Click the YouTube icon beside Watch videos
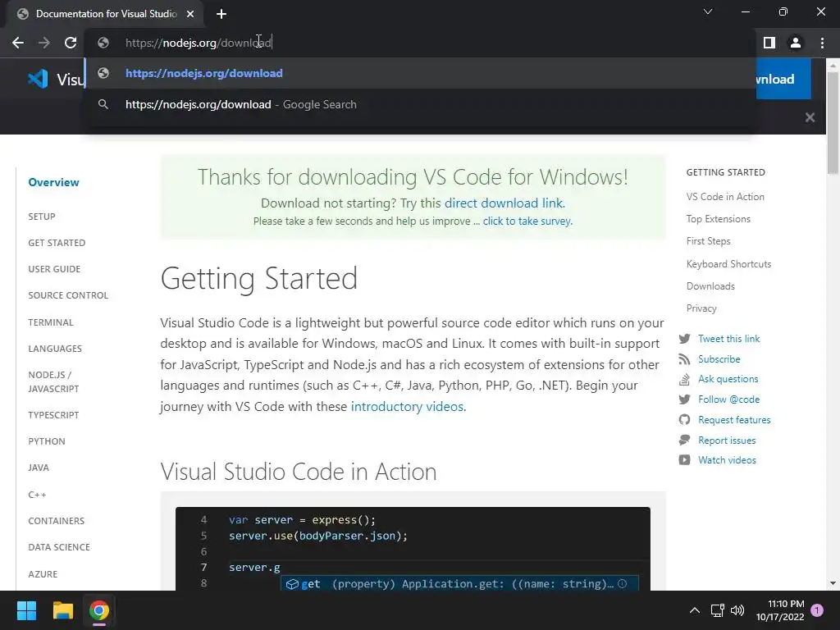 coord(684,460)
